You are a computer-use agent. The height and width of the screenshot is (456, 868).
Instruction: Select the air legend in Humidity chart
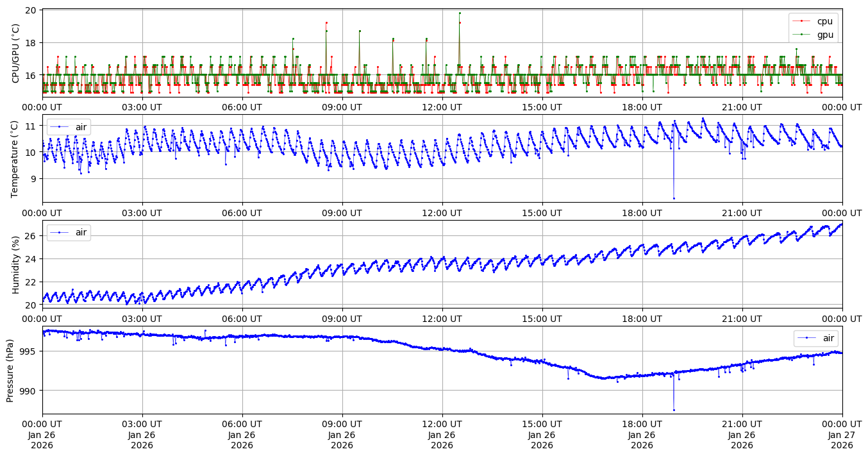(x=69, y=232)
